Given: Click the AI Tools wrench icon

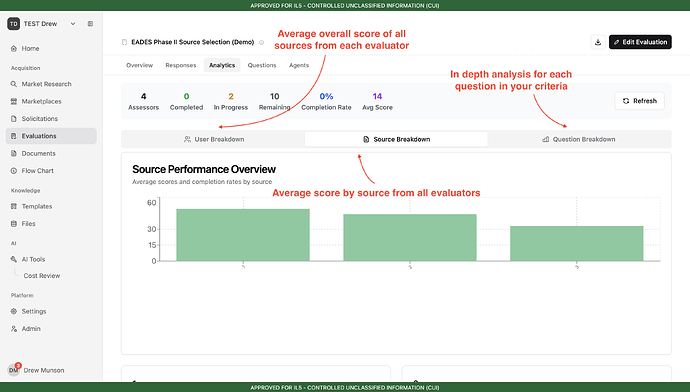Looking at the screenshot, I should (x=14, y=259).
